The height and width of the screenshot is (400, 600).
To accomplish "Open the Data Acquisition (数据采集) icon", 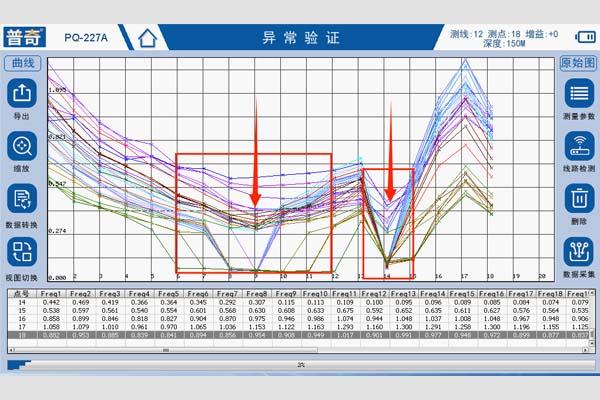I will click(579, 251).
